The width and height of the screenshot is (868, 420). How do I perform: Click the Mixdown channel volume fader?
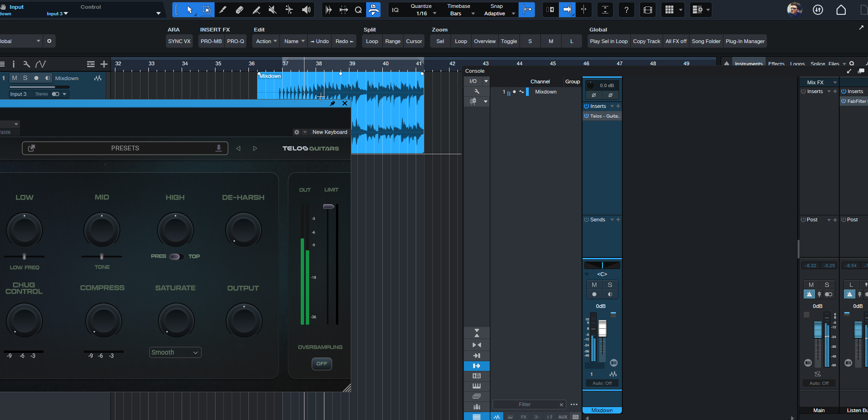[602, 328]
